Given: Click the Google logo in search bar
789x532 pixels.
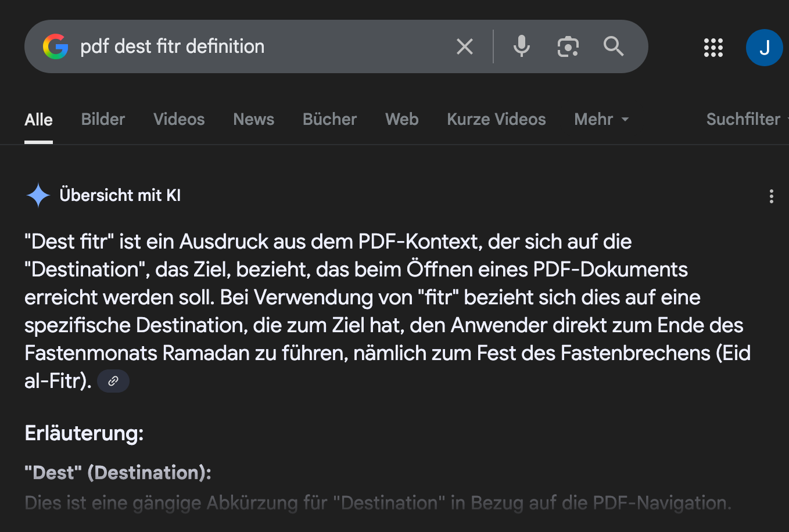Looking at the screenshot, I should click(56, 46).
